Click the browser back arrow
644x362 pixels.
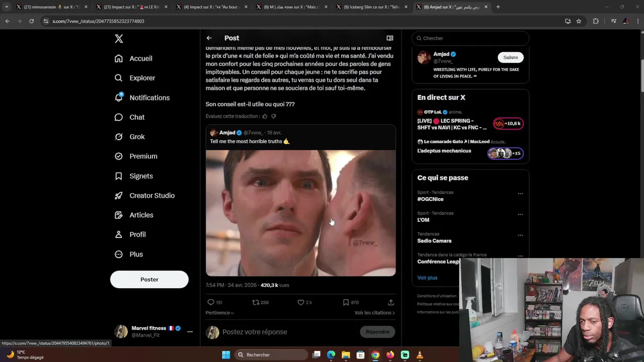click(7, 21)
